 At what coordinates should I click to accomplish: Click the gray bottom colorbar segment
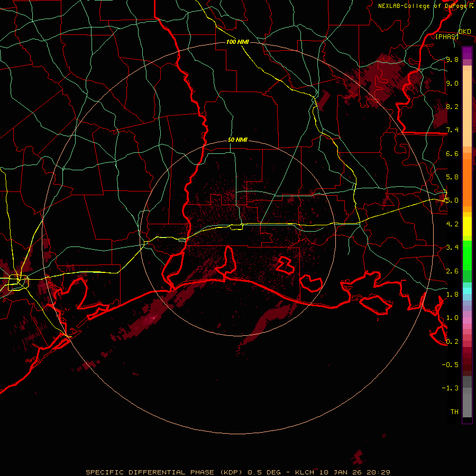[467, 405]
